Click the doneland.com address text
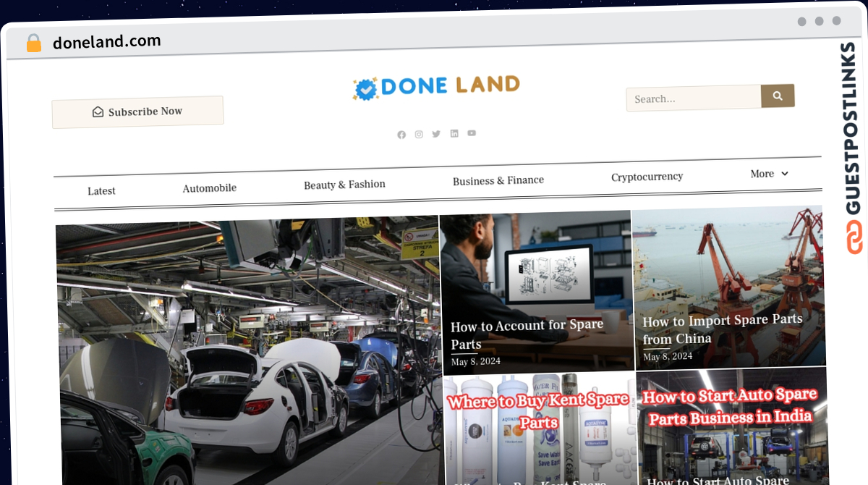This screenshot has width=868, height=485. click(106, 42)
